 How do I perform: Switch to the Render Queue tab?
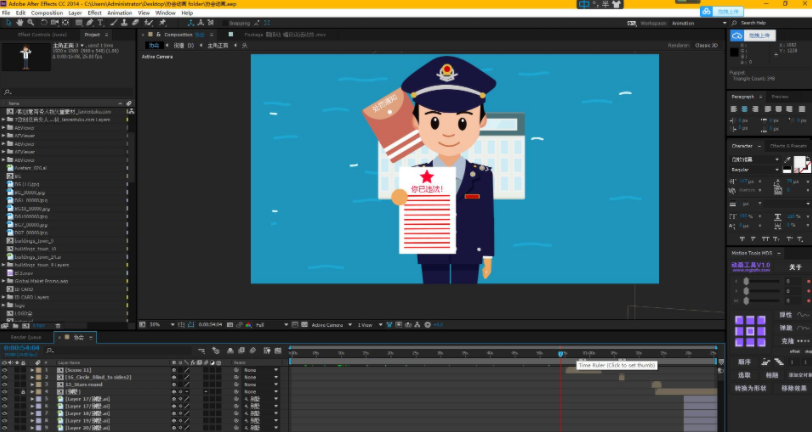pos(26,337)
